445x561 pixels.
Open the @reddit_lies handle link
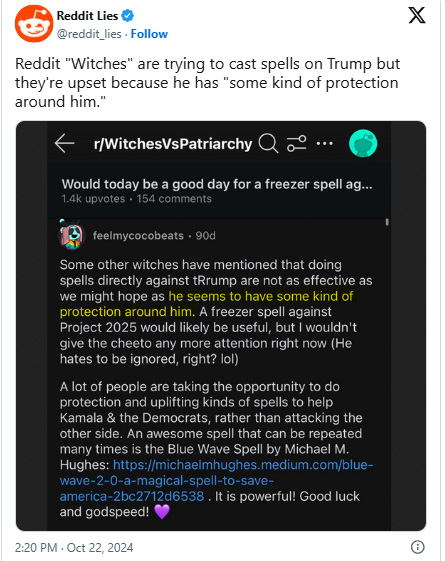(x=89, y=34)
